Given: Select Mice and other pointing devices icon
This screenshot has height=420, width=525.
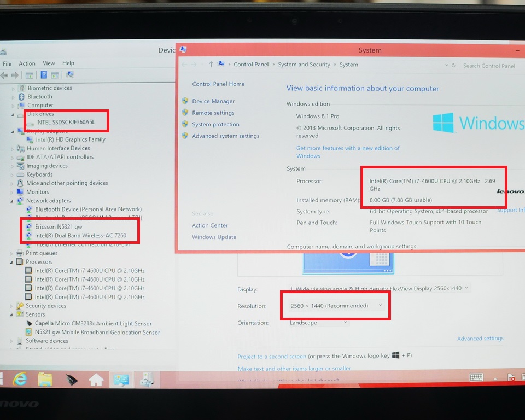Looking at the screenshot, I should click(20, 183).
